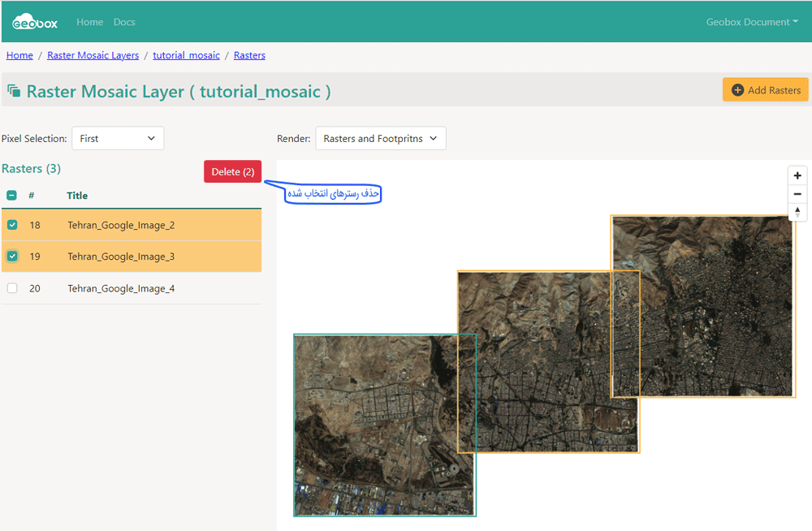The width and height of the screenshot is (812, 531).
Task: Go to Home in the navbar
Action: click(89, 22)
